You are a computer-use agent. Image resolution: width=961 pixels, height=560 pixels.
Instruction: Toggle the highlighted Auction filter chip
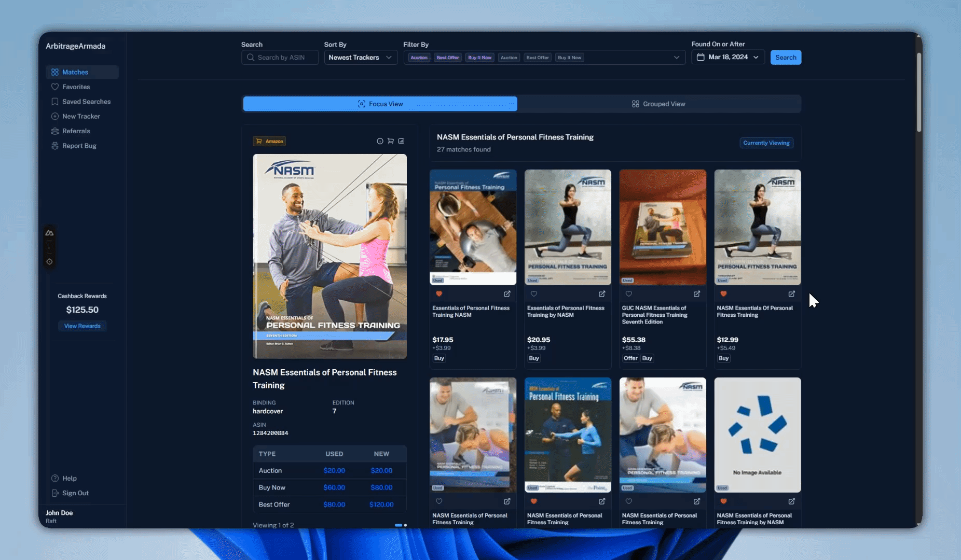[x=419, y=58]
